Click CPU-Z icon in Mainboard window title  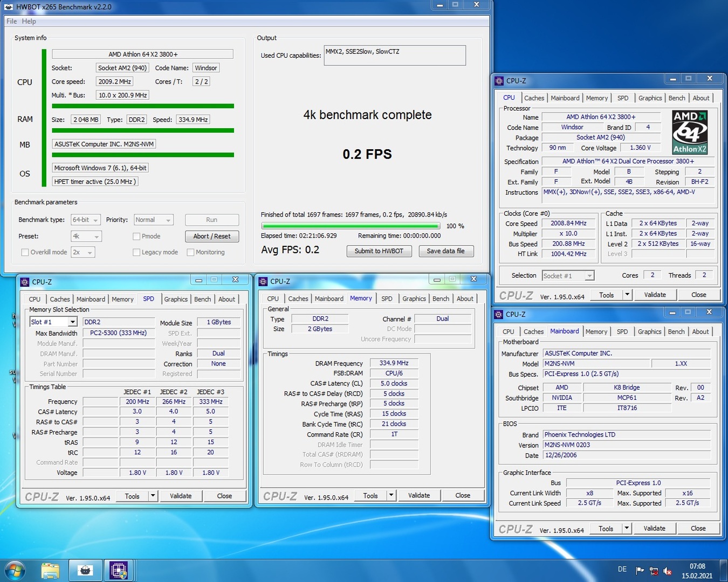[x=499, y=314]
